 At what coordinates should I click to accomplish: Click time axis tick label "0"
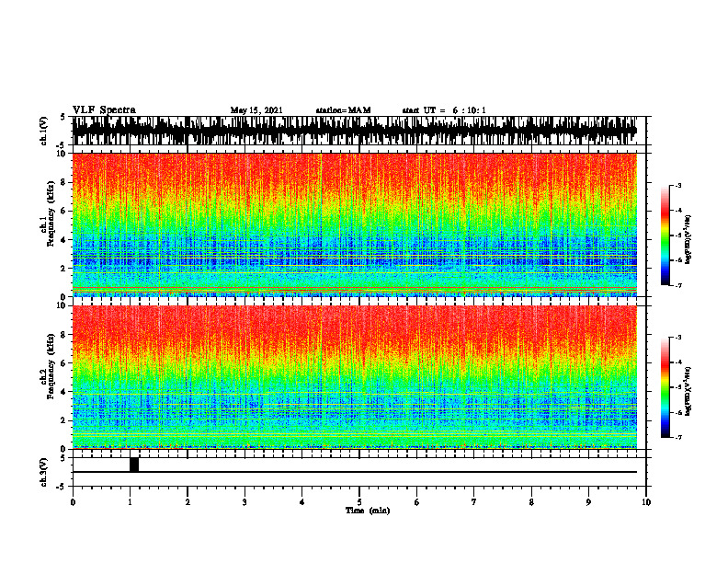coord(73,502)
